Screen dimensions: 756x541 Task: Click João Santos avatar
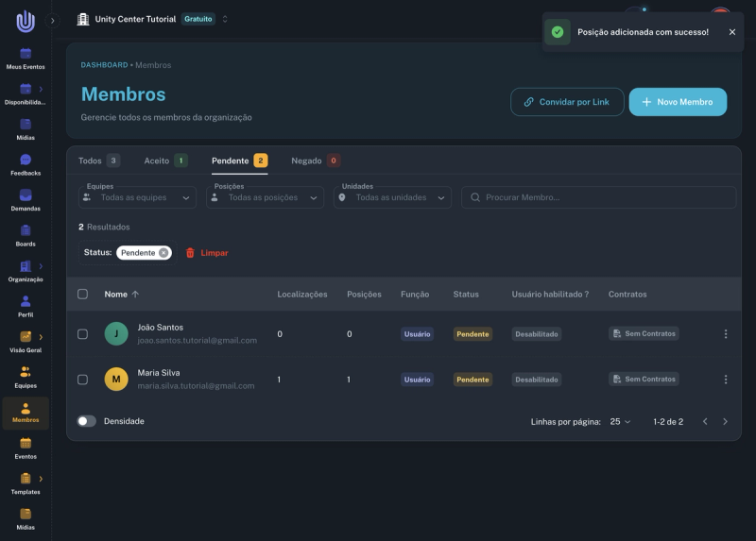tap(116, 334)
